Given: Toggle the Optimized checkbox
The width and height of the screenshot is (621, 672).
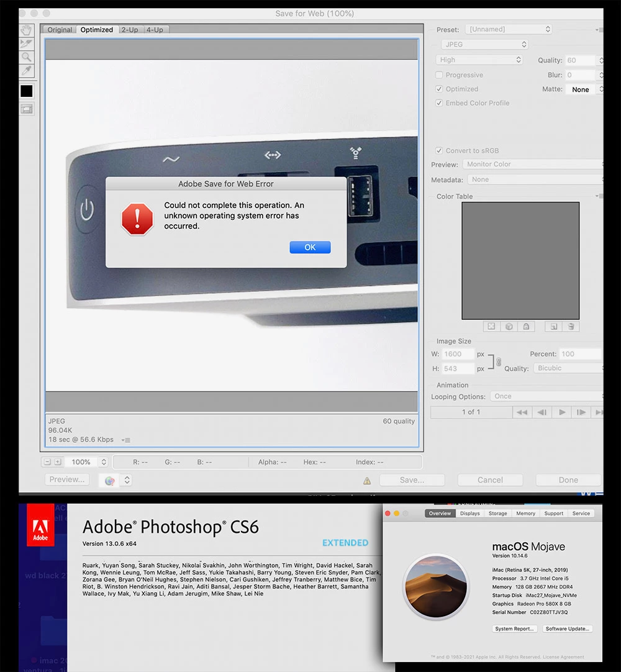Looking at the screenshot, I should coord(439,89).
